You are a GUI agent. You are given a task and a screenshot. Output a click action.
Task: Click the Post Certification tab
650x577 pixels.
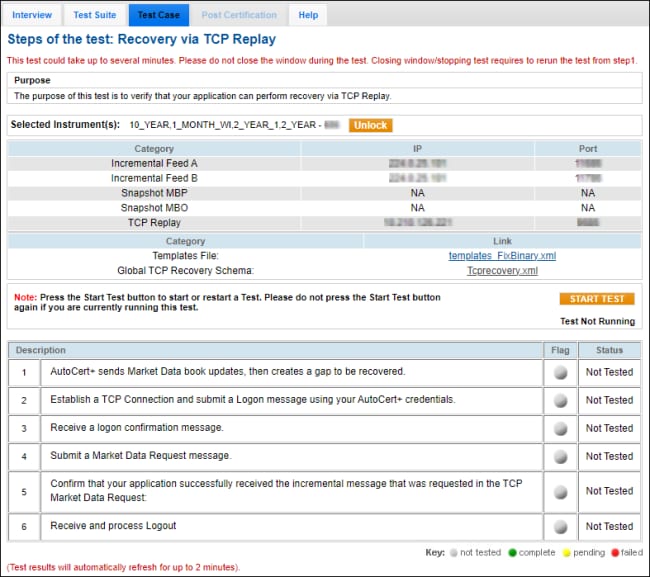(238, 15)
